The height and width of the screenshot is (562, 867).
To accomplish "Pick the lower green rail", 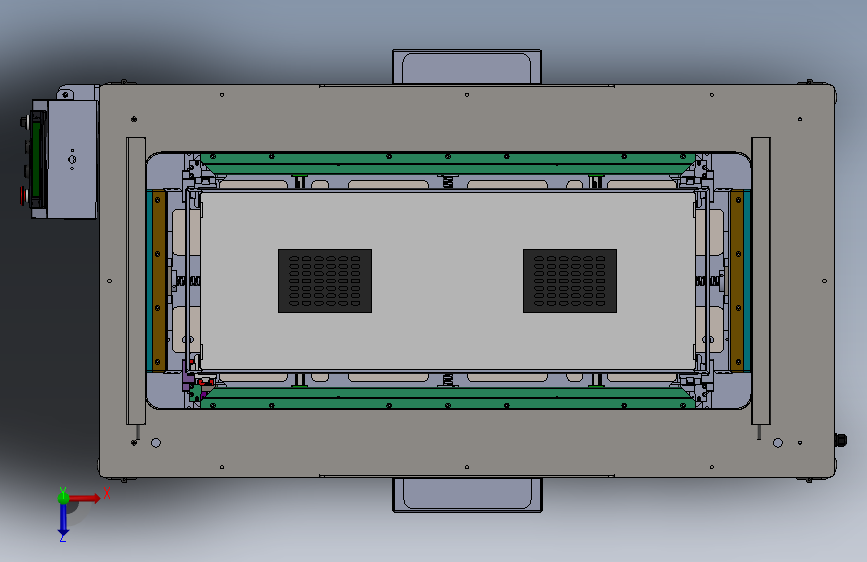I will pyautogui.click(x=448, y=398).
